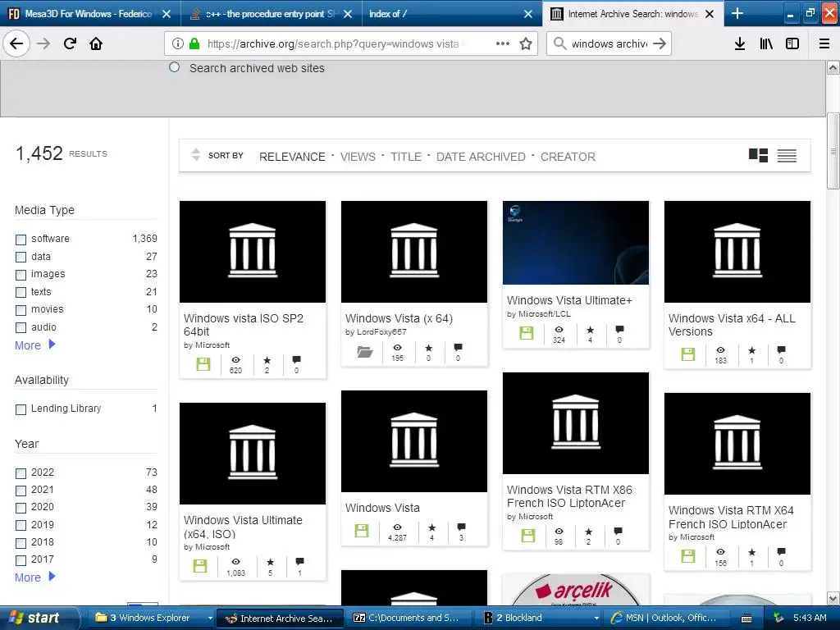Sort results by VIEWS
Screen dimensions: 840x630
click(x=358, y=157)
